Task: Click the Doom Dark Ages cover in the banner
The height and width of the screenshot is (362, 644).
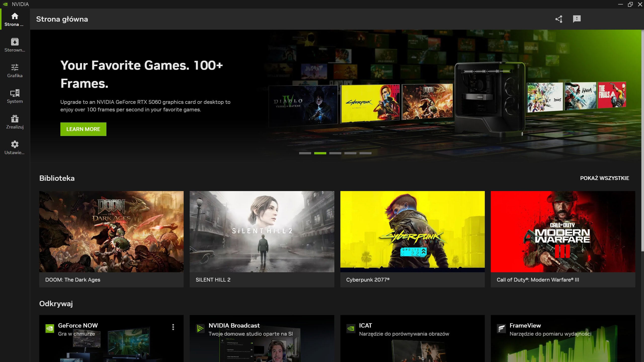Action: tap(427, 102)
